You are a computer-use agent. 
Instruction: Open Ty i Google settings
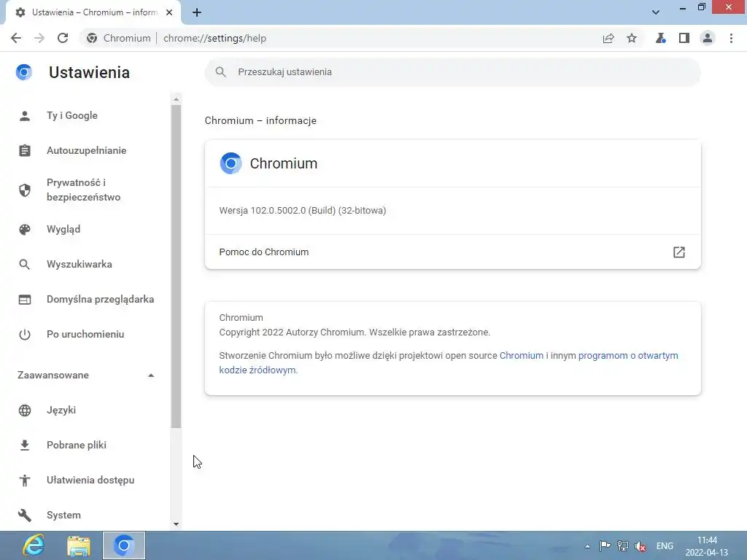pyautogui.click(x=72, y=116)
